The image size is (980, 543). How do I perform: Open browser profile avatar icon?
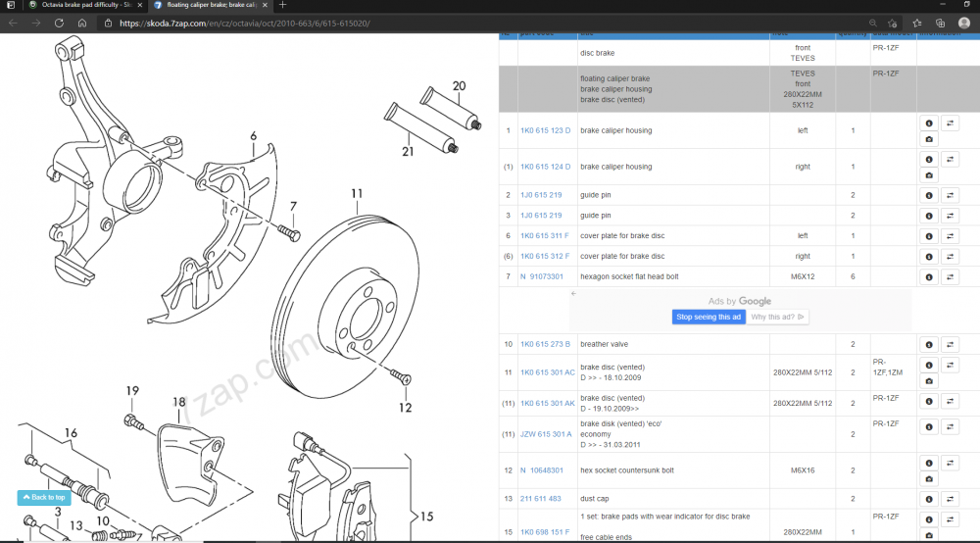click(x=964, y=24)
